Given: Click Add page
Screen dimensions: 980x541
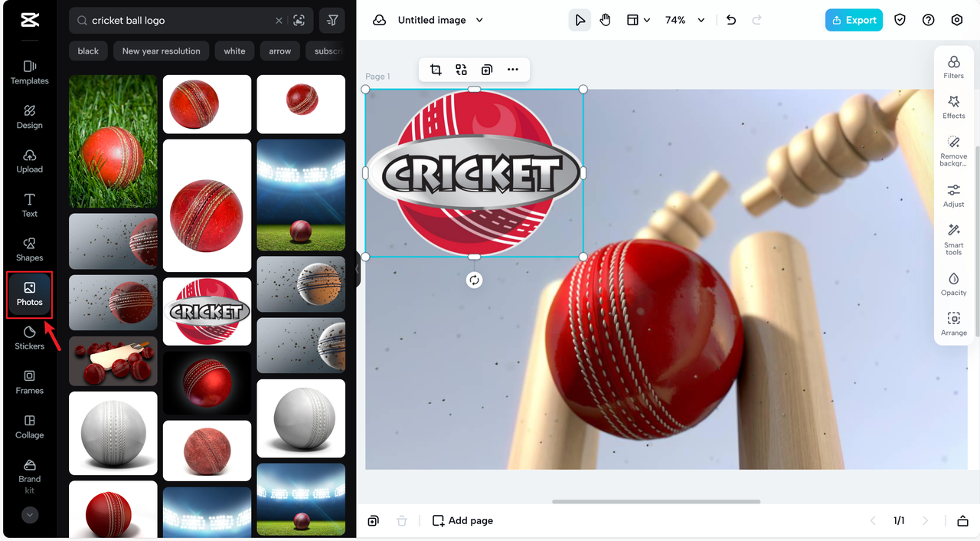Looking at the screenshot, I should pyautogui.click(x=462, y=521).
